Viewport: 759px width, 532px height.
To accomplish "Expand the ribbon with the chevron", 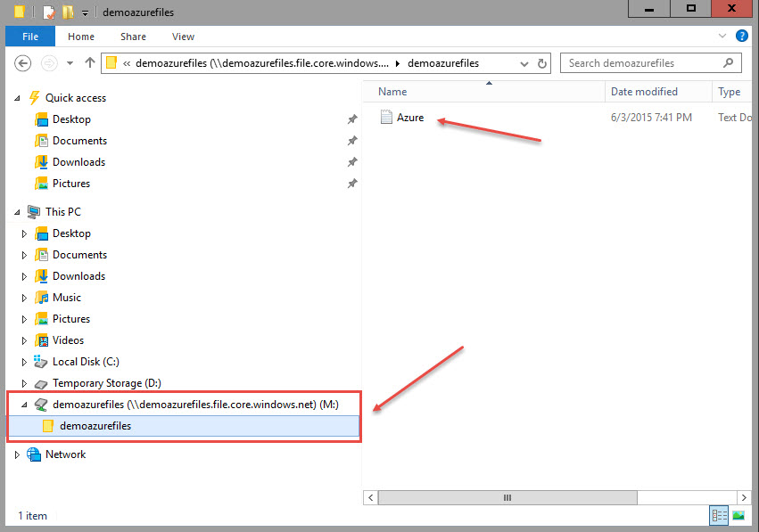I will click(722, 36).
